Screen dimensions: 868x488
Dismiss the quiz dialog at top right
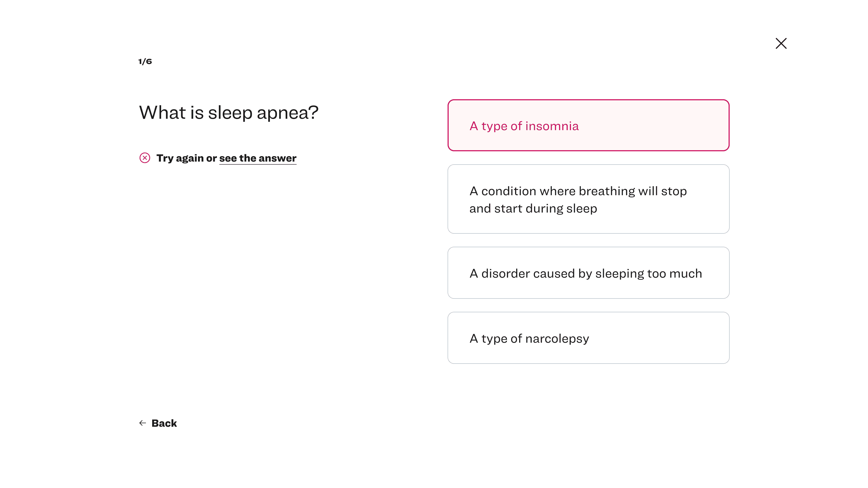coord(781,43)
